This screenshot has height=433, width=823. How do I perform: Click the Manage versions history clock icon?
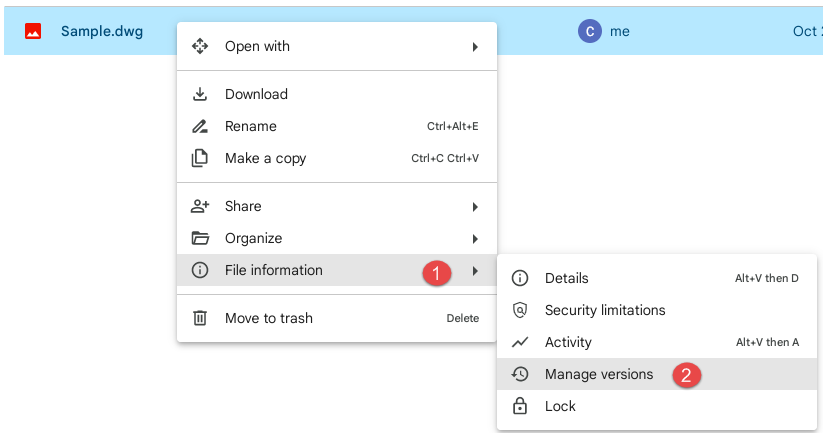point(520,374)
